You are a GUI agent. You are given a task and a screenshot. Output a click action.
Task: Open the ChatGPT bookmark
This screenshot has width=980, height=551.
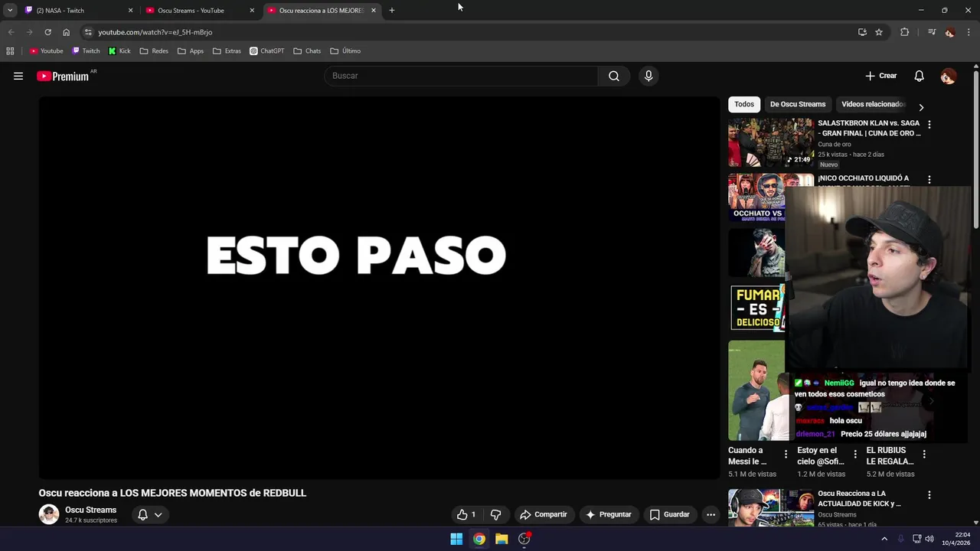click(x=266, y=51)
